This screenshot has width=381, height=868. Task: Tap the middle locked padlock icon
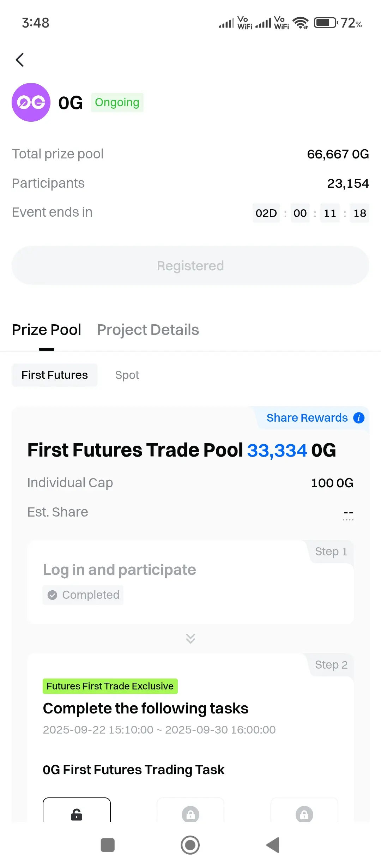(x=190, y=814)
